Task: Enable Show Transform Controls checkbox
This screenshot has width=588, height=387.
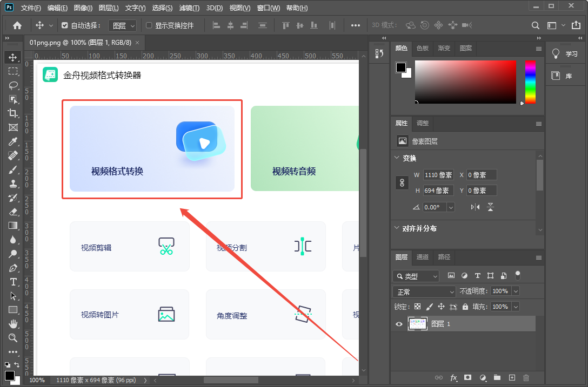Action: pos(149,25)
